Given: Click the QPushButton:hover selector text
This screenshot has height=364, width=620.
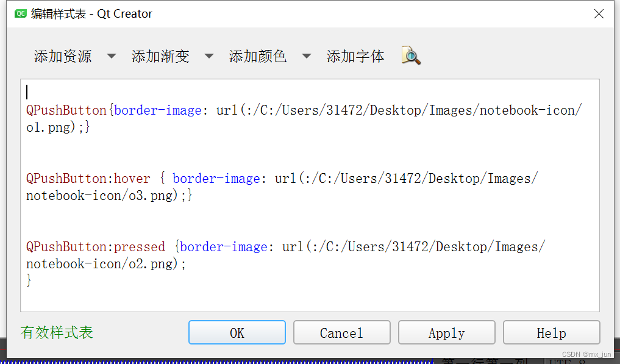Looking at the screenshot, I should [88, 179].
